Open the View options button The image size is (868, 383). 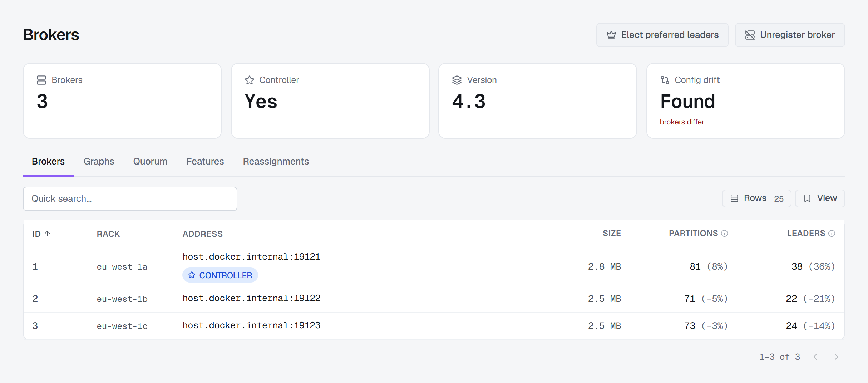click(x=820, y=198)
